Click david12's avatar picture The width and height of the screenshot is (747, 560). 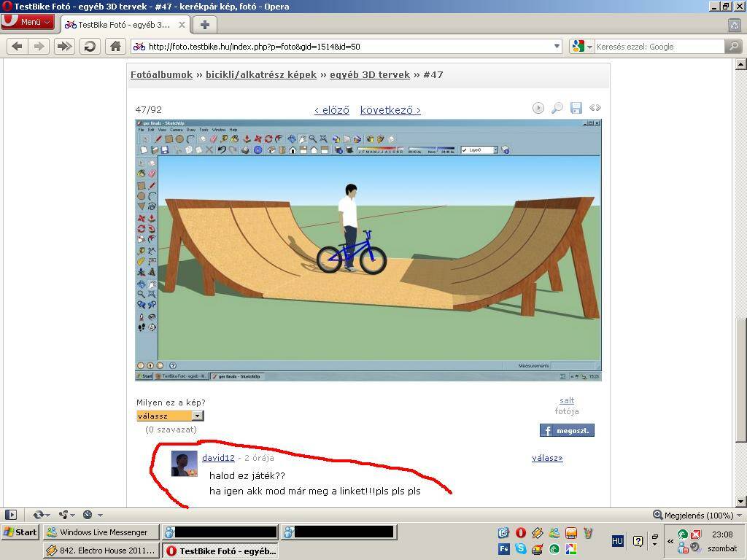[x=184, y=463]
